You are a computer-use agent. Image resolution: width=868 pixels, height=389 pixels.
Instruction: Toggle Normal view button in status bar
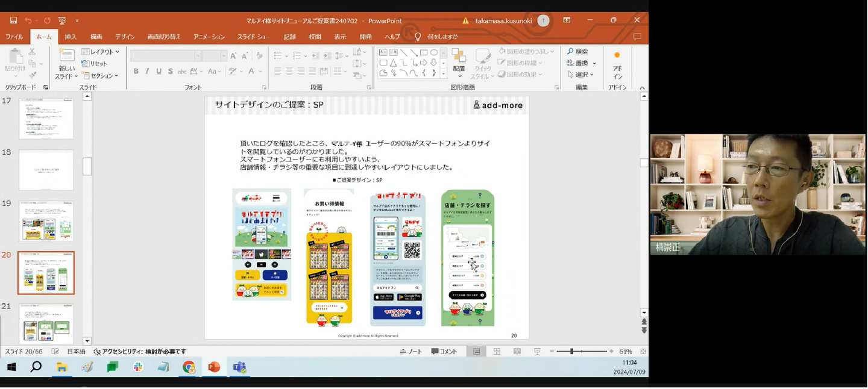[476, 352]
